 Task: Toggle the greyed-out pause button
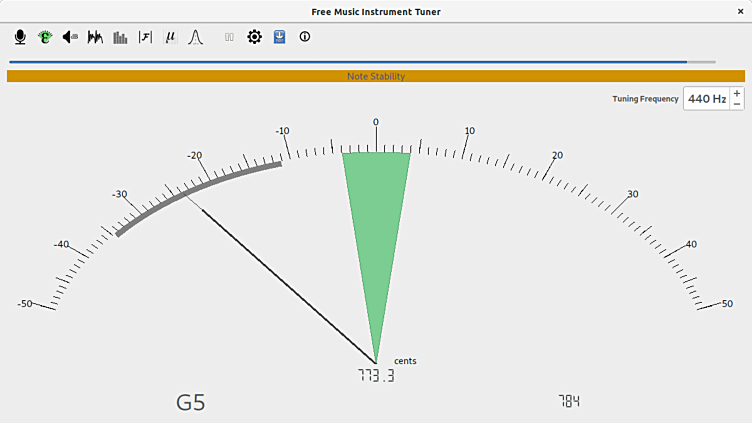tap(229, 37)
